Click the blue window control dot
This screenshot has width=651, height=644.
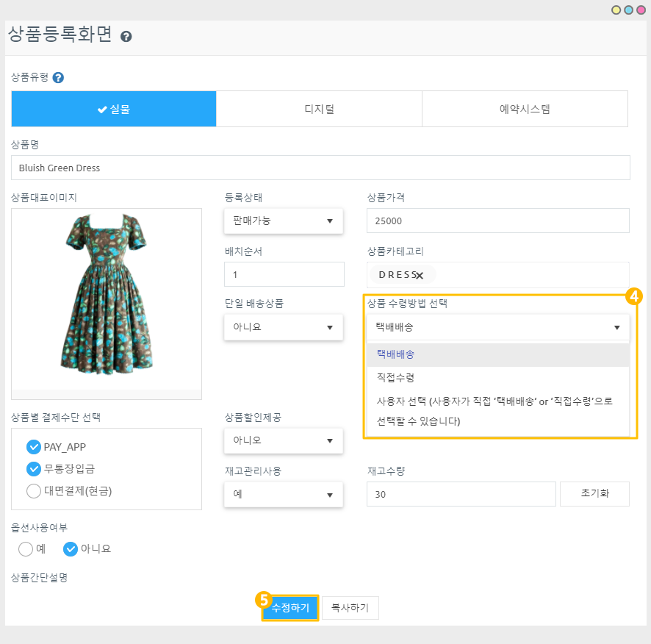628,10
